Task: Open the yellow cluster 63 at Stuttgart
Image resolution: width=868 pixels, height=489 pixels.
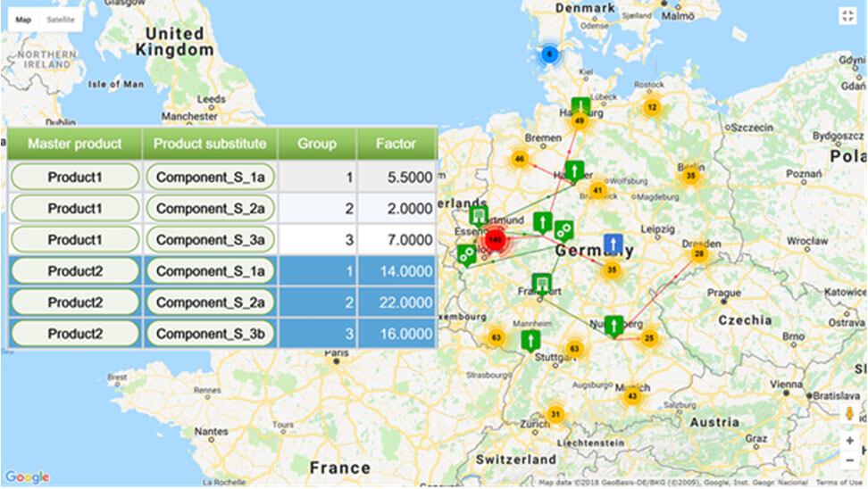Action: pyautogui.click(x=574, y=349)
